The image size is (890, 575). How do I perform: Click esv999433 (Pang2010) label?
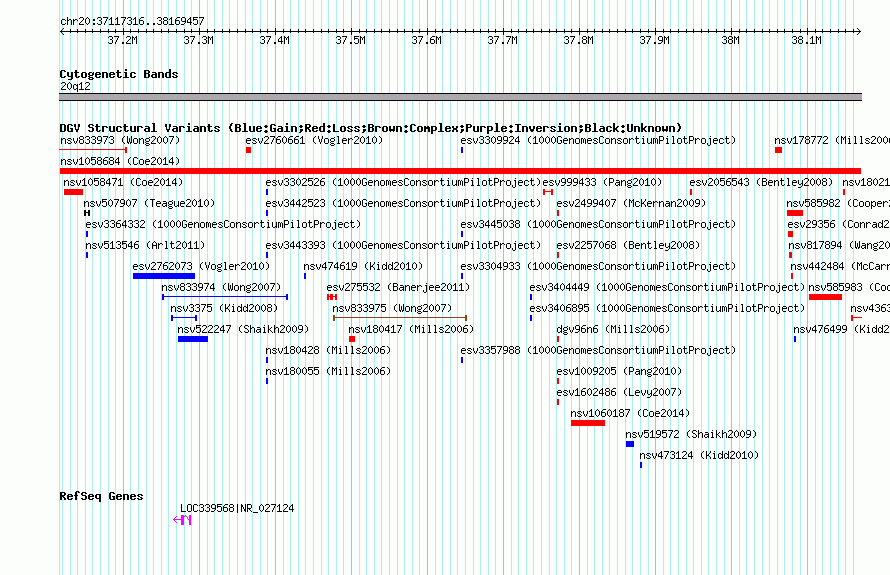tap(602, 182)
